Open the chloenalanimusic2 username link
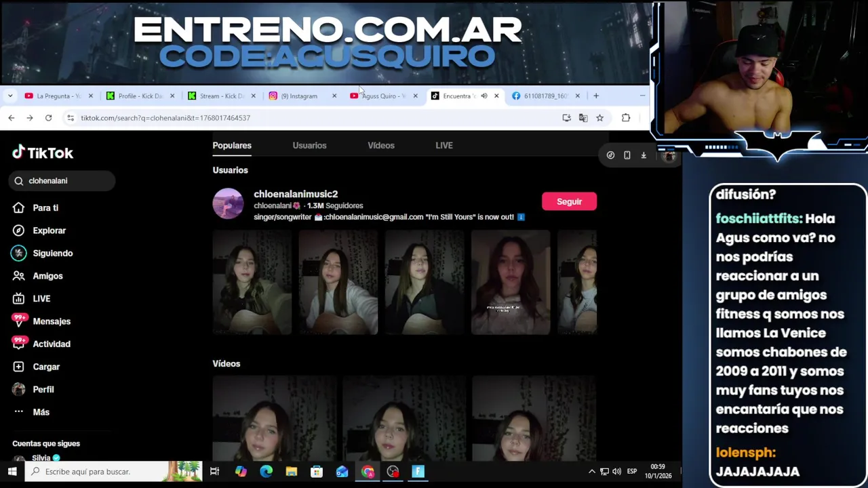868x488 pixels. [x=296, y=195]
